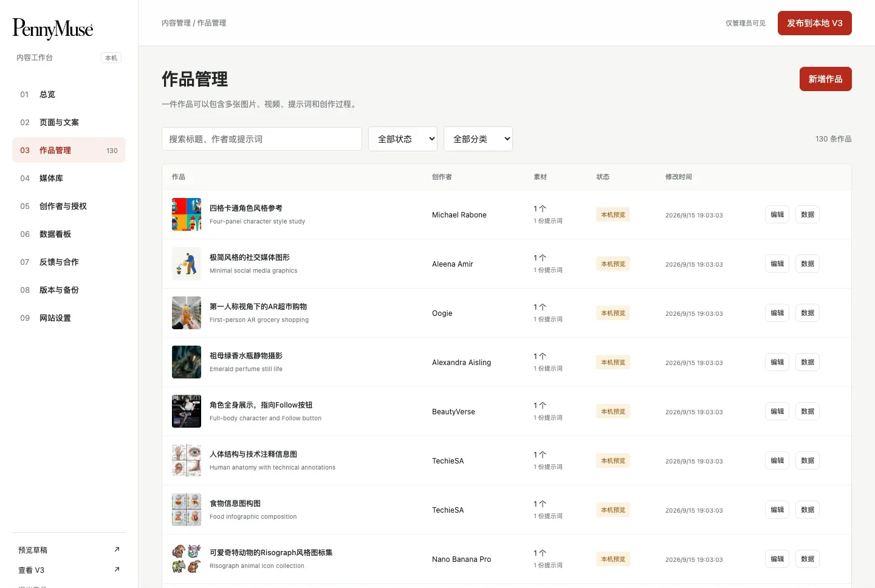Open the Minimal social media graphics thumbnail

[187, 264]
